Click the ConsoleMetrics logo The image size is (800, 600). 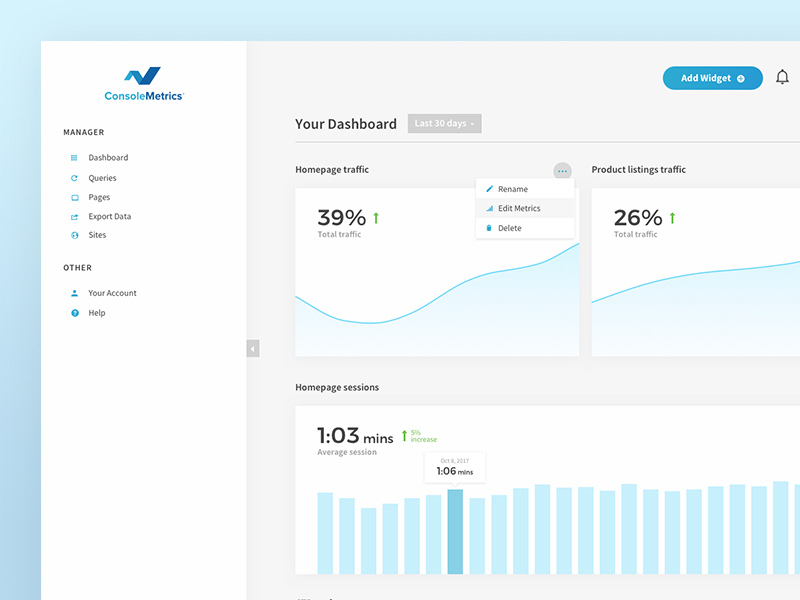point(144,84)
